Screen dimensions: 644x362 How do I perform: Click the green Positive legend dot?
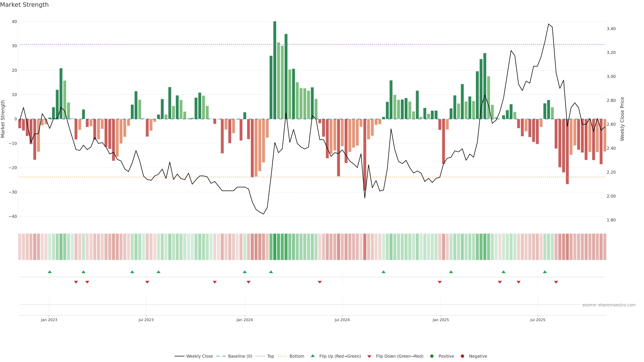432,356
